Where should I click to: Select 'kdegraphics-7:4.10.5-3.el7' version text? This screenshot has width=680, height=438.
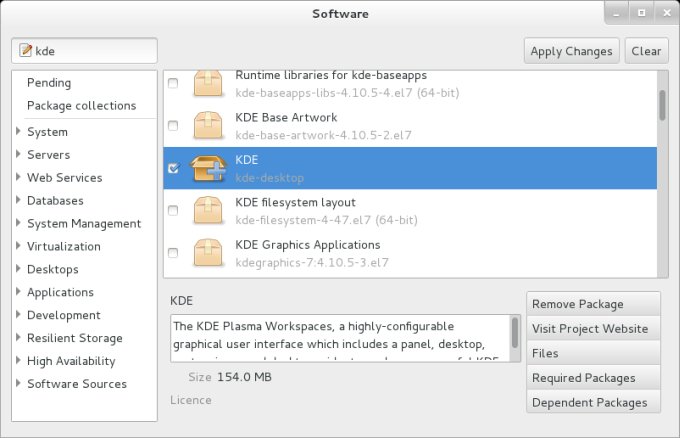pyautogui.click(x=312, y=262)
